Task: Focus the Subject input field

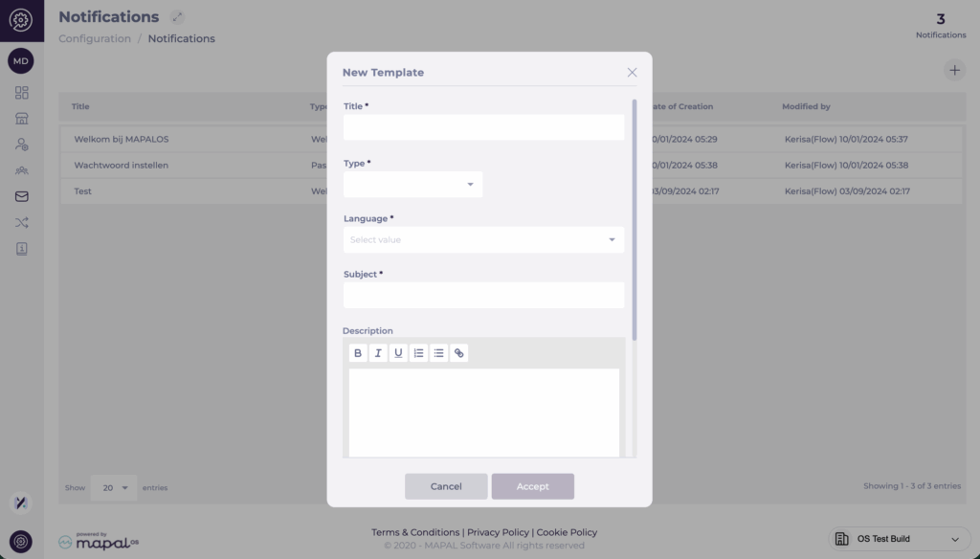Action: pyautogui.click(x=483, y=295)
